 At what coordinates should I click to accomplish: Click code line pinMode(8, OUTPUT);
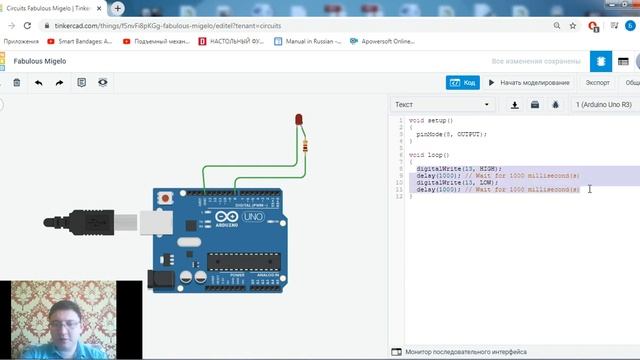click(451, 134)
